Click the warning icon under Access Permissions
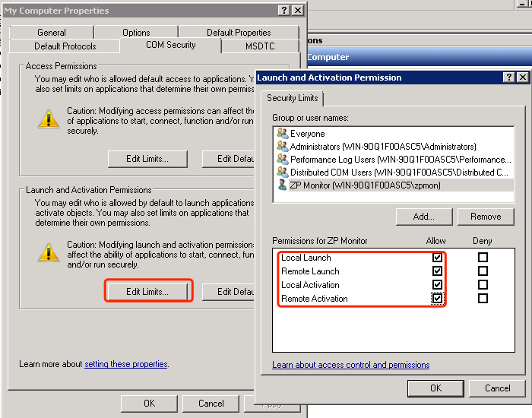 (x=49, y=119)
